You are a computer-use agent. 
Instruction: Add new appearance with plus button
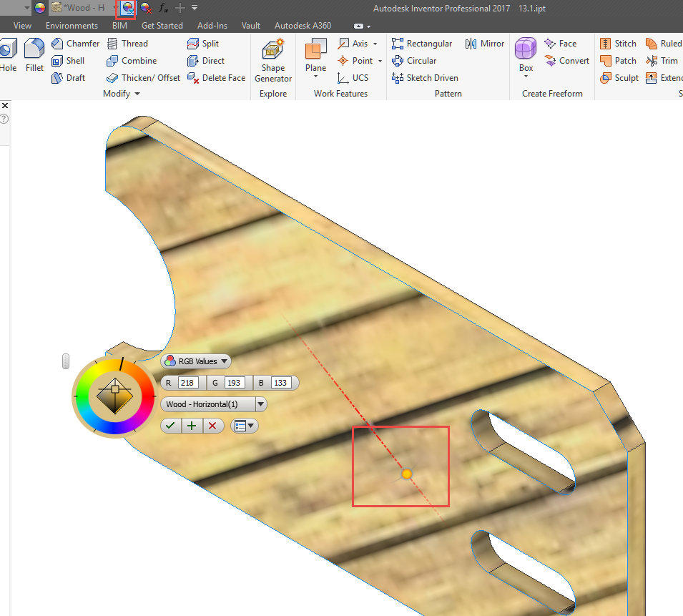click(192, 425)
